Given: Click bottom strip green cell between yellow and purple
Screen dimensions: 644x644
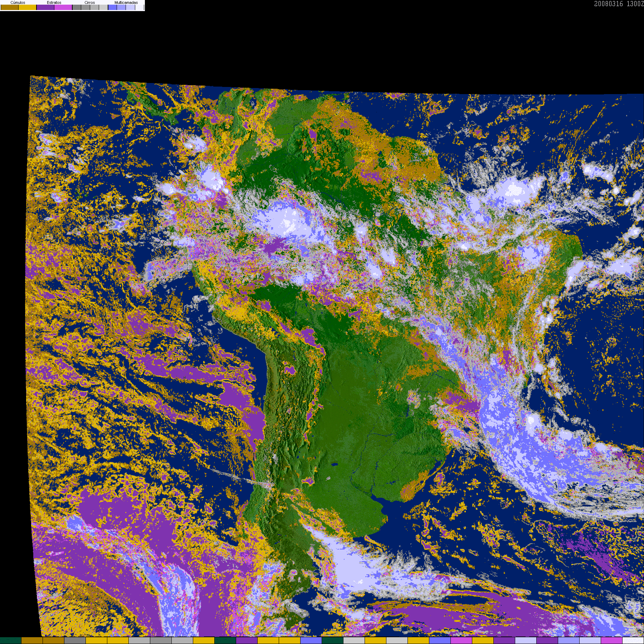Looking at the screenshot, I should pyautogui.click(x=225, y=640).
